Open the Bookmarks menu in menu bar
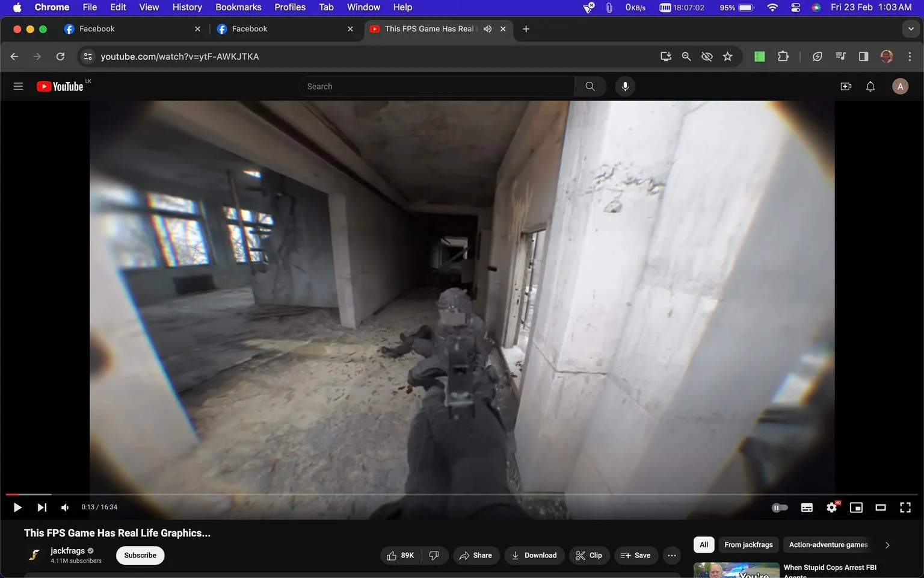924x578 pixels. (x=238, y=7)
